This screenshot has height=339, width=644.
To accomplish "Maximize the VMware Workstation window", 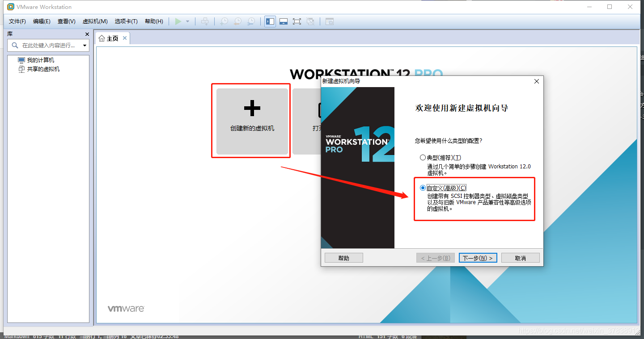I will [610, 7].
